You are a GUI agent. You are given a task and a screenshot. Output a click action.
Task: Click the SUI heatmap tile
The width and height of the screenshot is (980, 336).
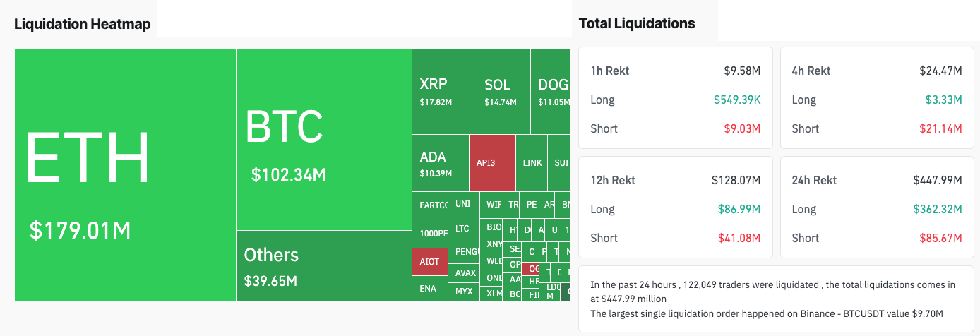tap(560, 163)
